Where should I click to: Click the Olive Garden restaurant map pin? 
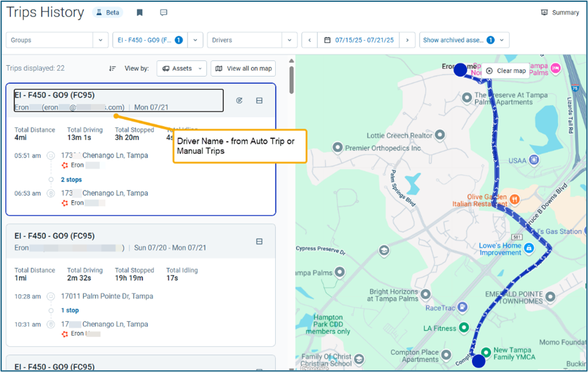[514, 199]
